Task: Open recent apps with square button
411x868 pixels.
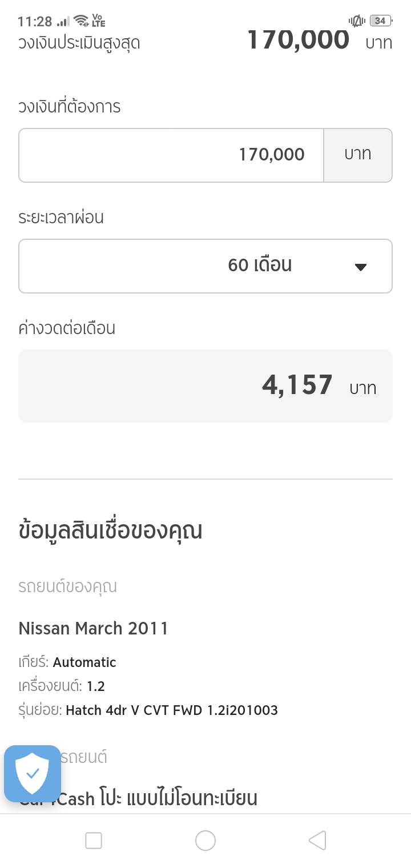Action: pyautogui.click(x=93, y=841)
